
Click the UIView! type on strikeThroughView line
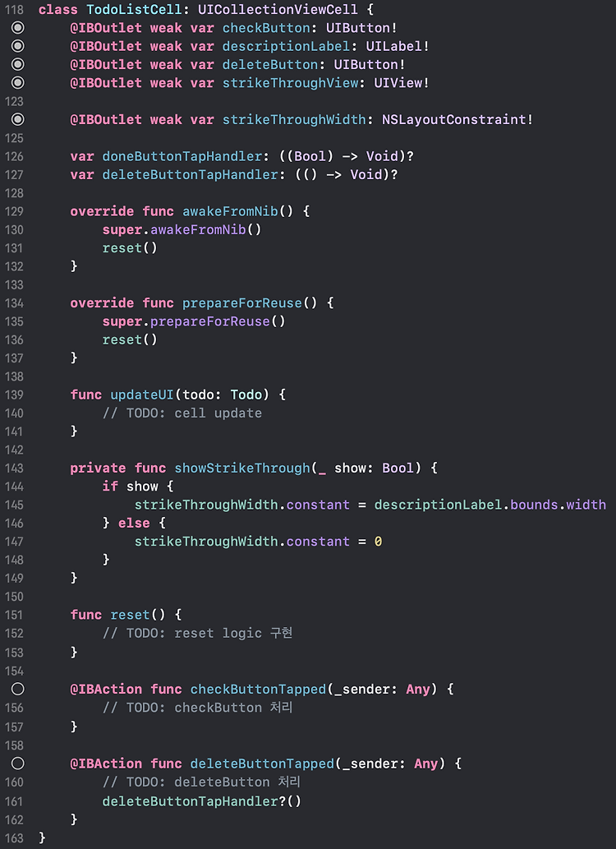(x=402, y=83)
